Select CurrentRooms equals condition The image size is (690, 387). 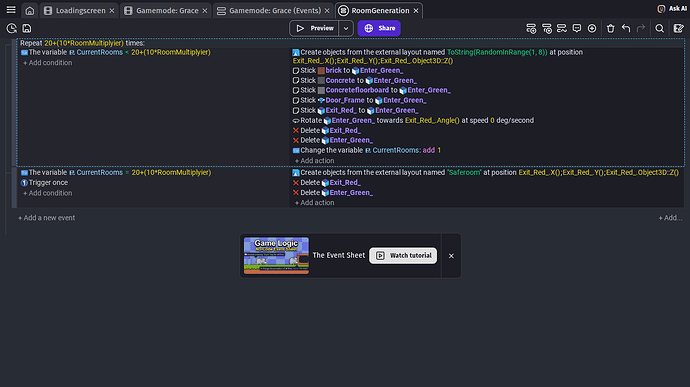116,173
